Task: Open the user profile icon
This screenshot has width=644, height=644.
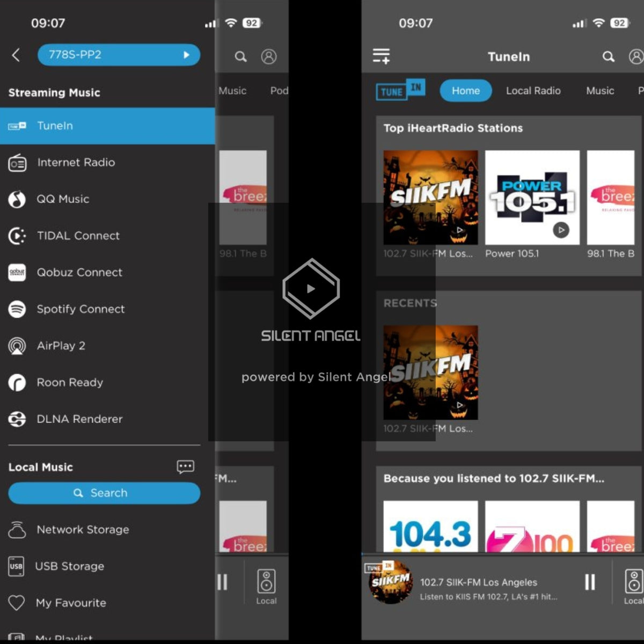Action: pyautogui.click(x=636, y=56)
